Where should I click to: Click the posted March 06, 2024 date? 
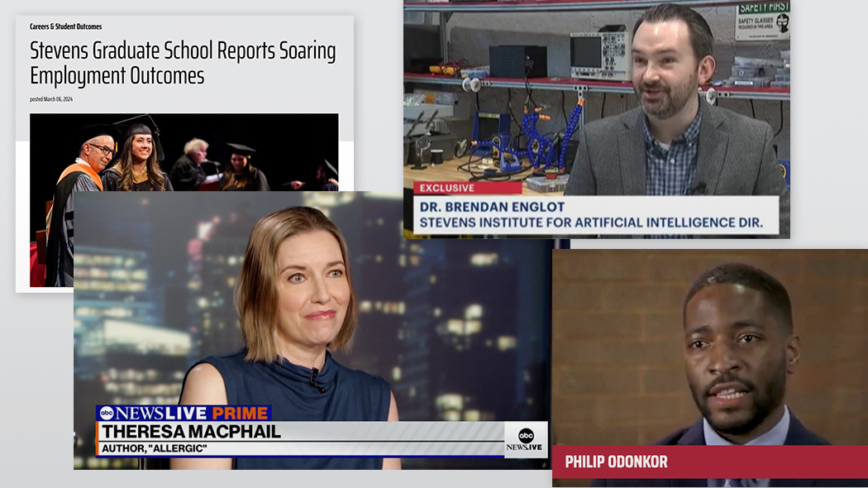tap(51, 99)
